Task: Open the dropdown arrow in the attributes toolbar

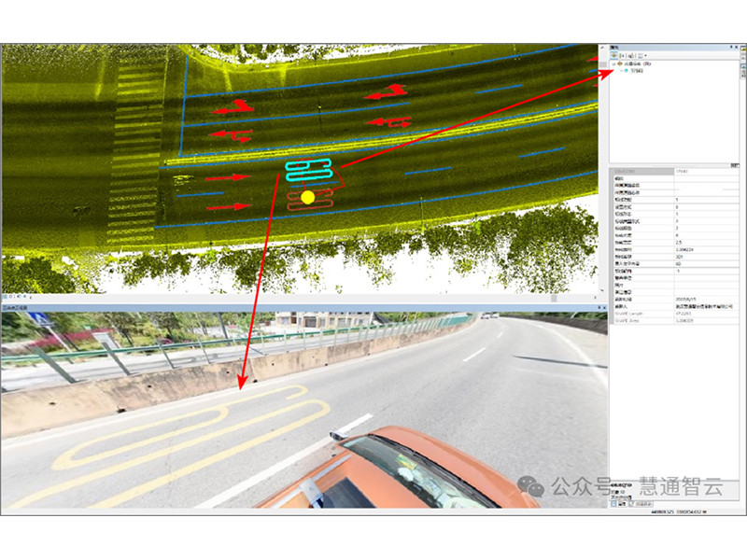Action: [x=645, y=56]
